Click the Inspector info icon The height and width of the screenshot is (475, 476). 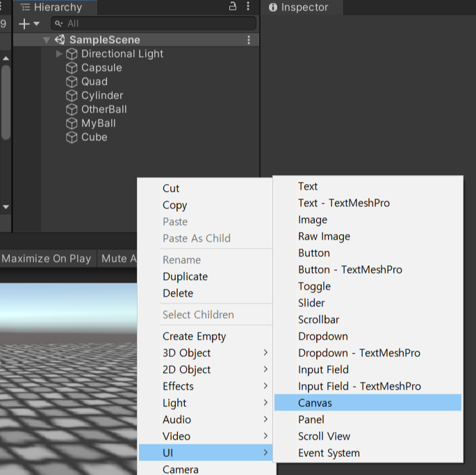coord(273,7)
